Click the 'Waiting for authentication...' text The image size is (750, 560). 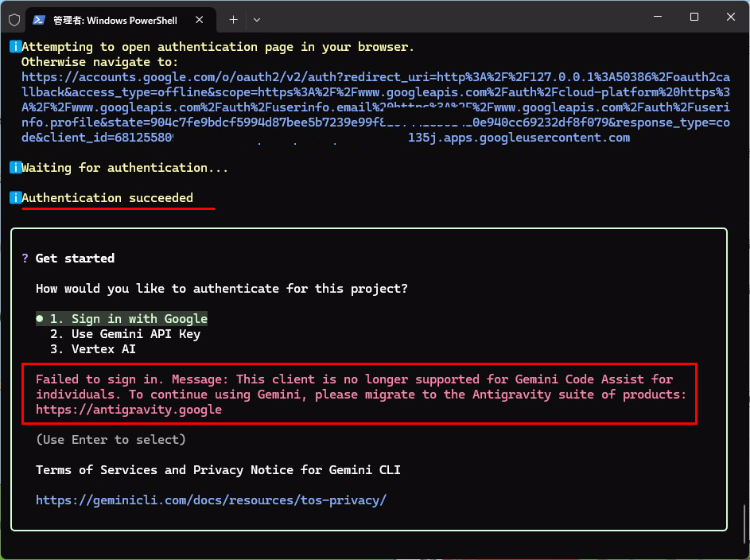point(124,168)
